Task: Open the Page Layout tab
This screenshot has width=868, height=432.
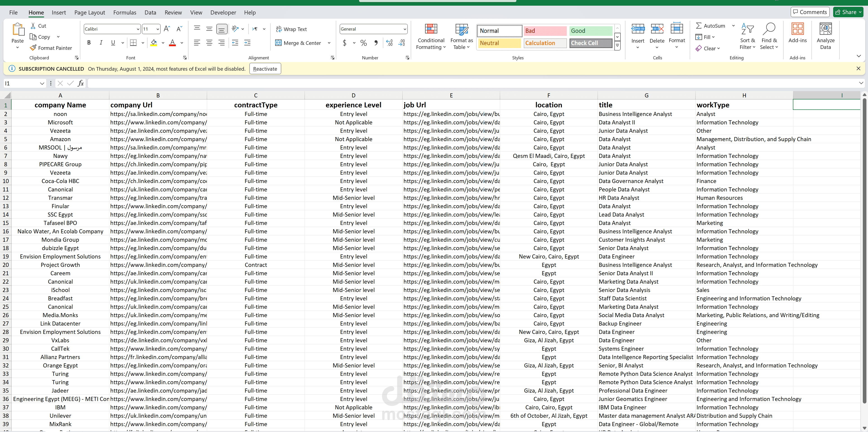Action: pyautogui.click(x=90, y=12)
